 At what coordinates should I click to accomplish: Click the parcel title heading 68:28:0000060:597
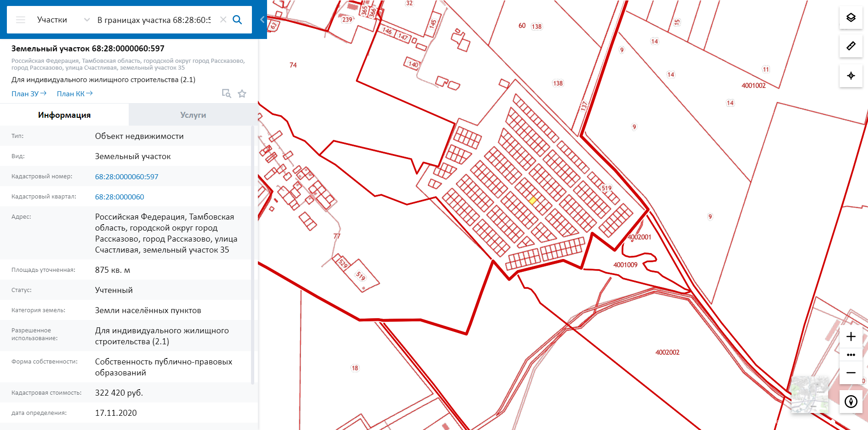pos(88,49)
